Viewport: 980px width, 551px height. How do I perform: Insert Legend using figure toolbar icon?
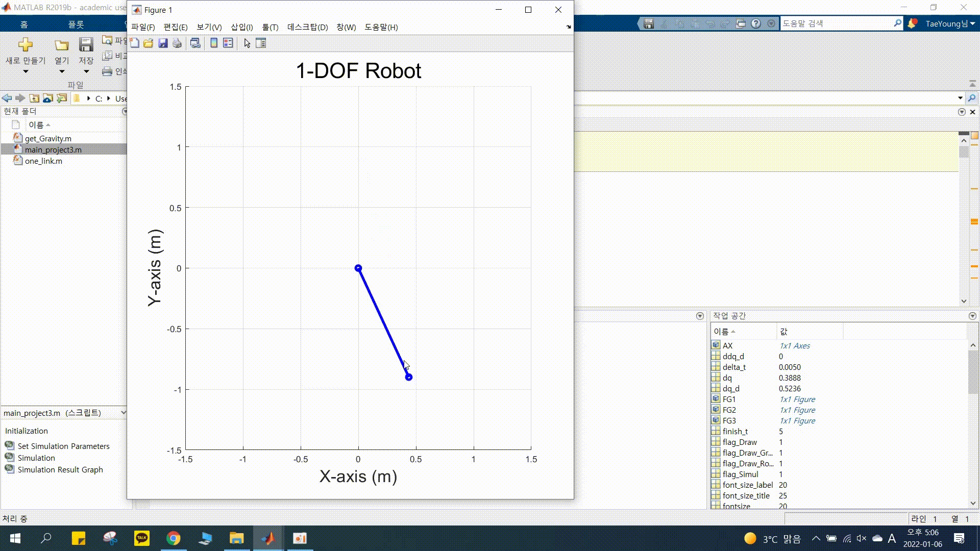point(228,43)
